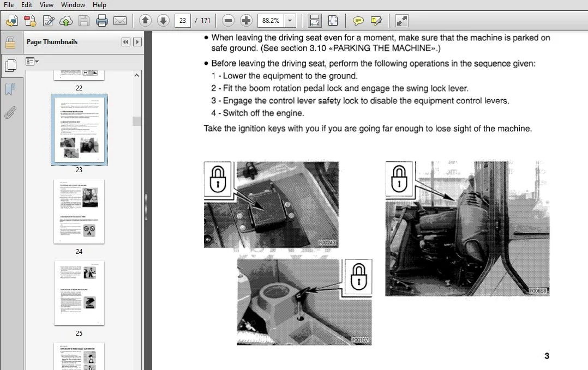
Task: Open the View menu
Action: [46, 5]
